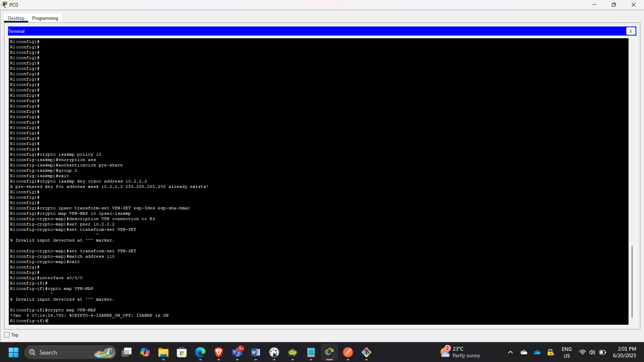The width and height of the screenshot is (644, 362).
Task: Open Cisco Packet Tracer from taskbar
Action: (329, 352)
